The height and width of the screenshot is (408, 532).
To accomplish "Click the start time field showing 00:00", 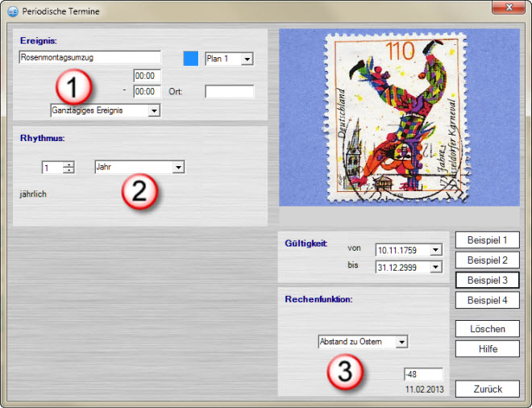I will coord(148,76).
